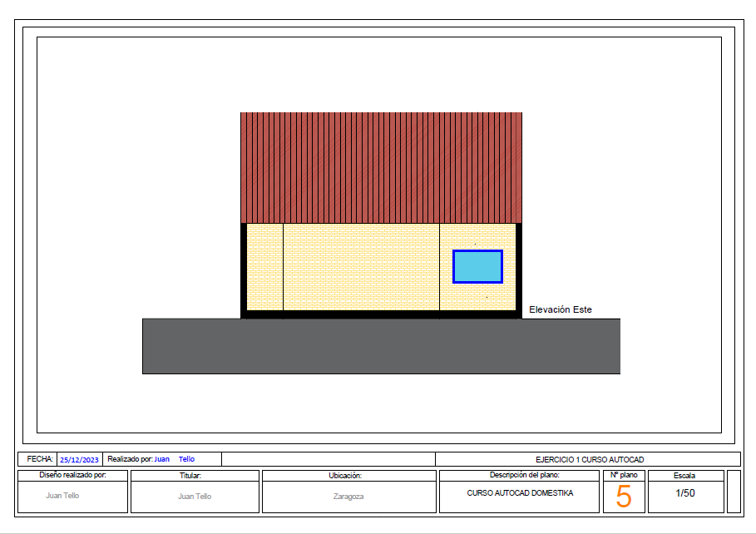Viewport: 756px width, 534px height.
Task: Click the "Elevación Este" drawing label
Action: pos(561,309)
